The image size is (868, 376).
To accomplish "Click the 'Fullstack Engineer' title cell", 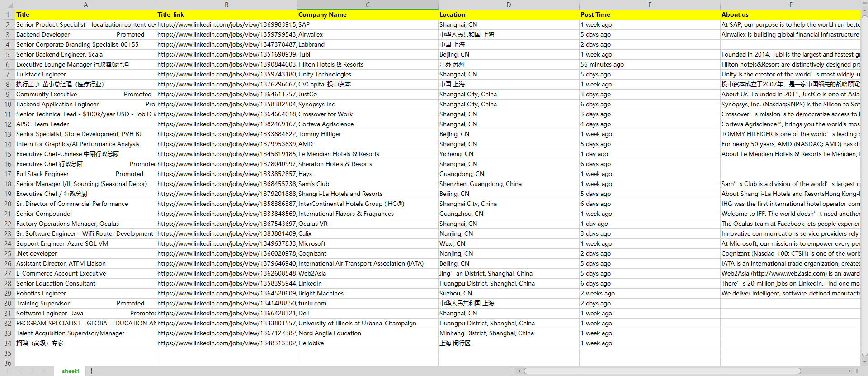I will pos(86,74).
